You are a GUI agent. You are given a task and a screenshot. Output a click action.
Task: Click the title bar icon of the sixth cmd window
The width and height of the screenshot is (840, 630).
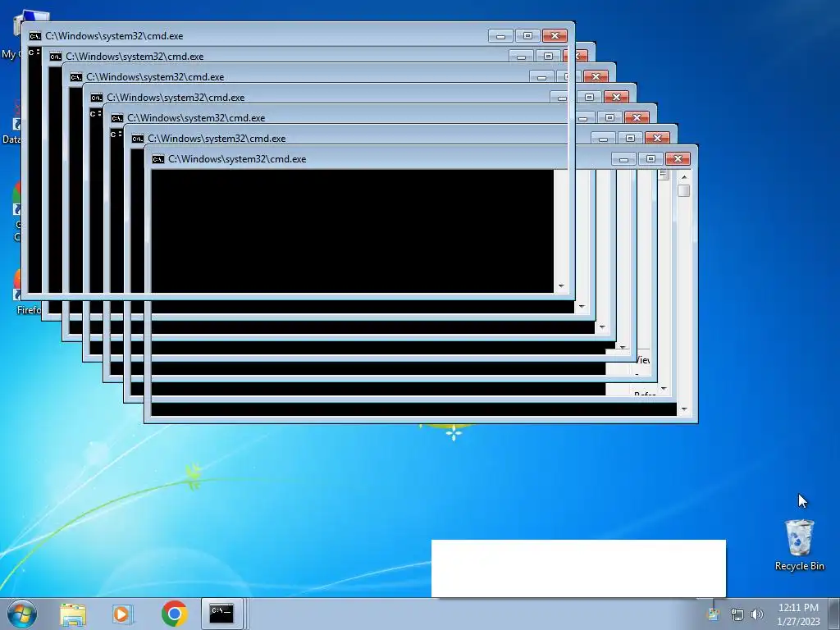click(x=137, y=138)
